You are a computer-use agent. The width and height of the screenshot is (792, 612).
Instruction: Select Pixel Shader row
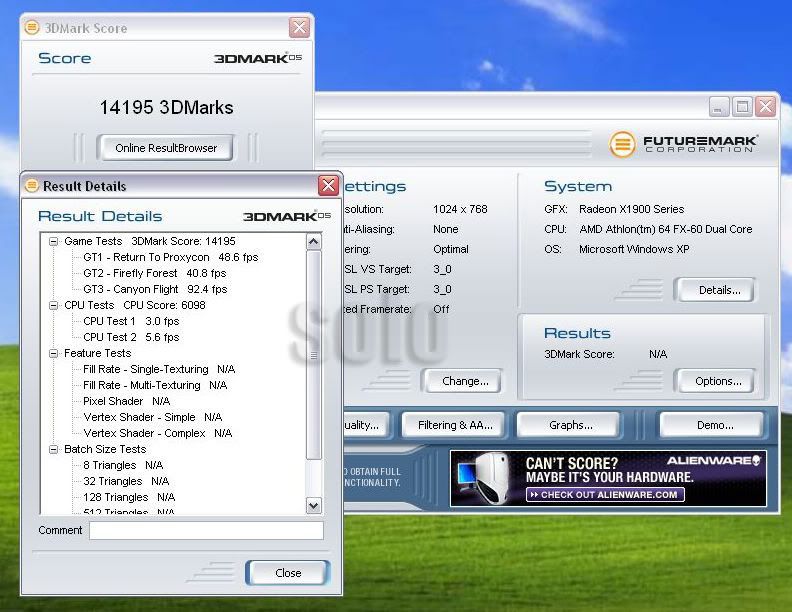pos(126,401)
